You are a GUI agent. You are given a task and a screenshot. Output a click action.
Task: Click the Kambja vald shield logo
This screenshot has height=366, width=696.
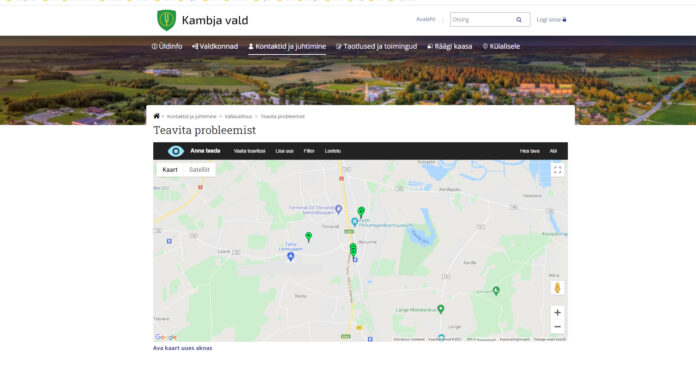166,20
